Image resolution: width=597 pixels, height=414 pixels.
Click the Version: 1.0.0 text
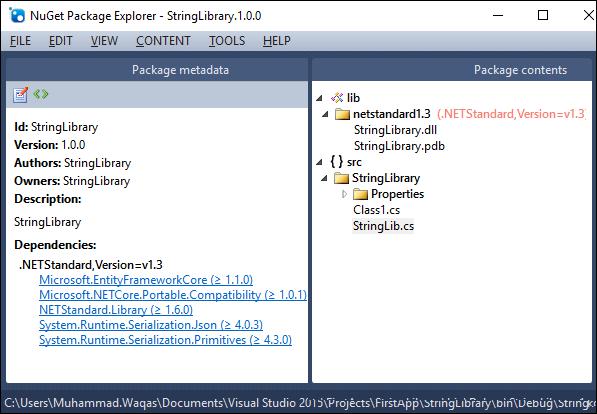click(50, 145)
